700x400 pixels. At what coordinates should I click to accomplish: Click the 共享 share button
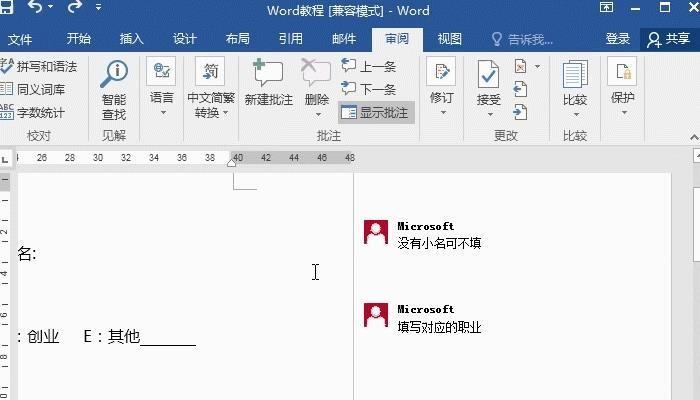(669, 39)
